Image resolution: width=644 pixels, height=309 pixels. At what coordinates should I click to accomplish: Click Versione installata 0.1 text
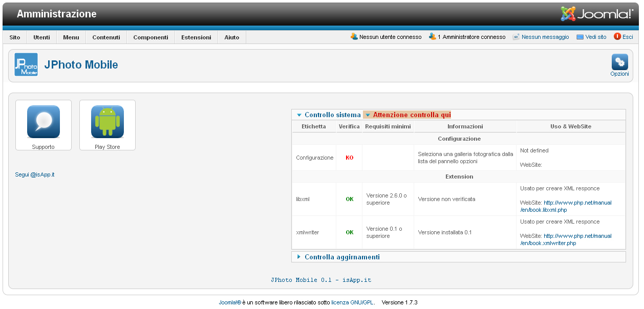[x=445, y=233]
